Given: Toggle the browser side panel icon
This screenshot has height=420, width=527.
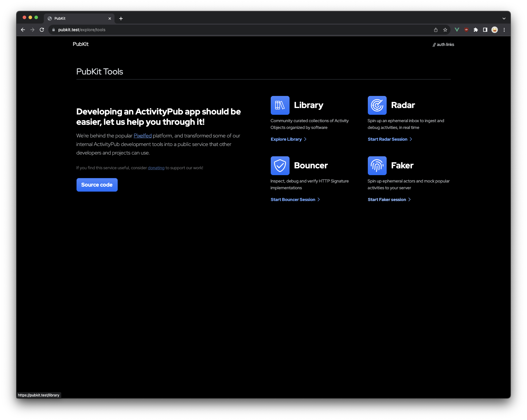Looking at the screenshot, I should click(x=485, y=30).
